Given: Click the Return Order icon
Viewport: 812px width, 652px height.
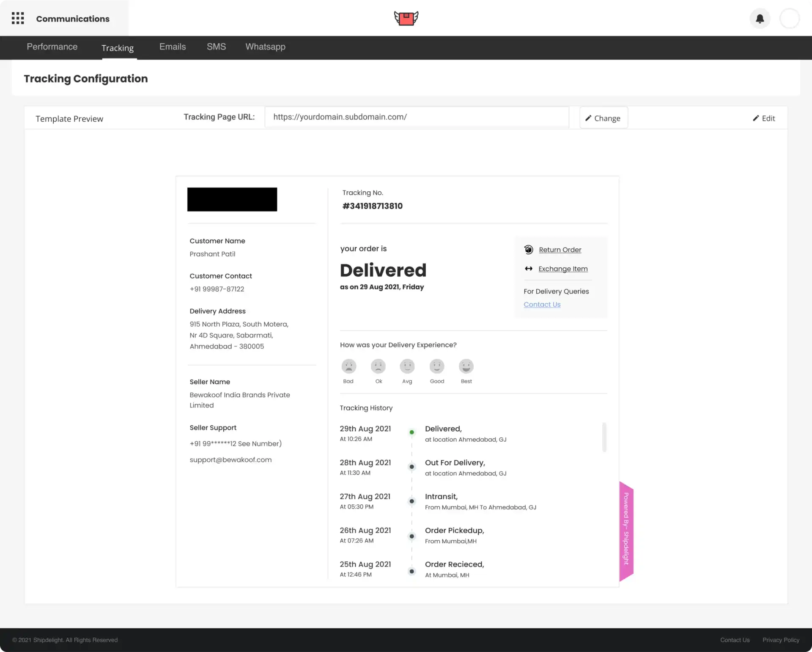Looking at the screenshot, I should 529,250.
